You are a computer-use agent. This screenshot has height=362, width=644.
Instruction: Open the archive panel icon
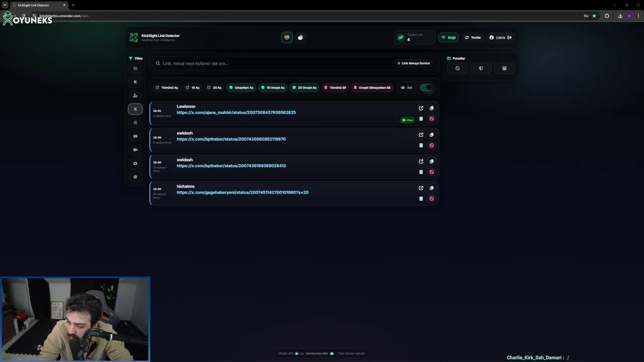pos(504,68)
